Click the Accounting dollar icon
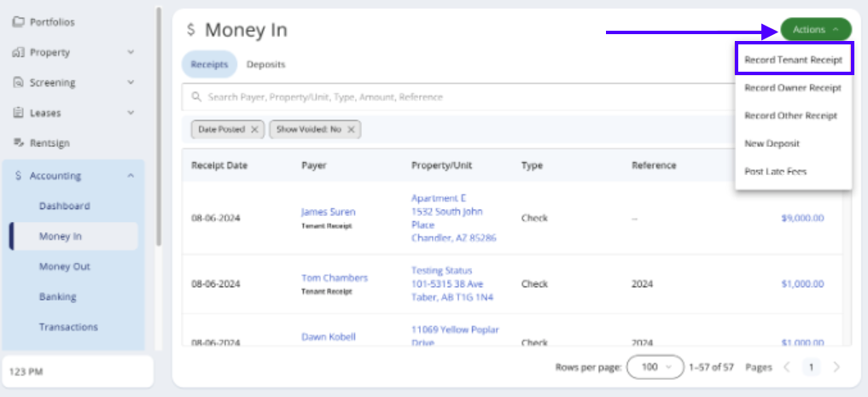 pos(19,176)
